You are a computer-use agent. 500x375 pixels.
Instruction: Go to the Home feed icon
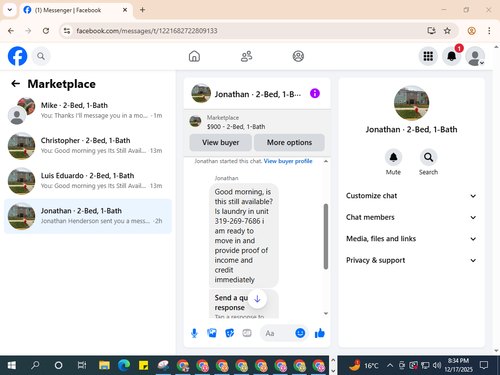[x=194, y=56]
